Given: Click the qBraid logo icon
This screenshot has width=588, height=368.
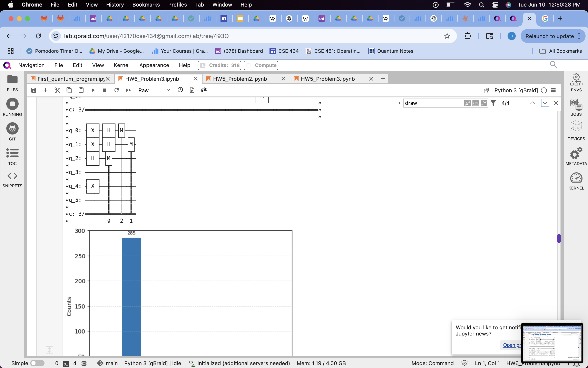Looking at the screenshot, I should coord(7,65).
